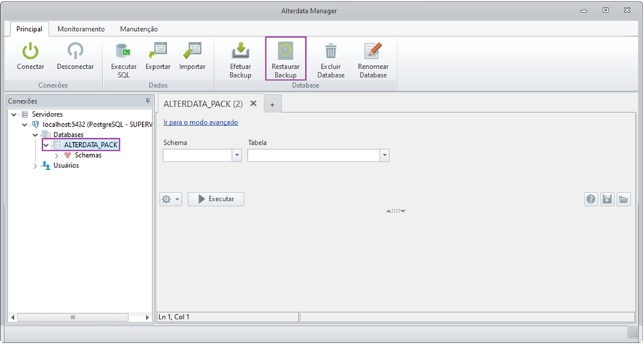Click the splitter collapse arrows handle
Image resolution: width=644 pixels, height=344 pixels.
[396, 211]
